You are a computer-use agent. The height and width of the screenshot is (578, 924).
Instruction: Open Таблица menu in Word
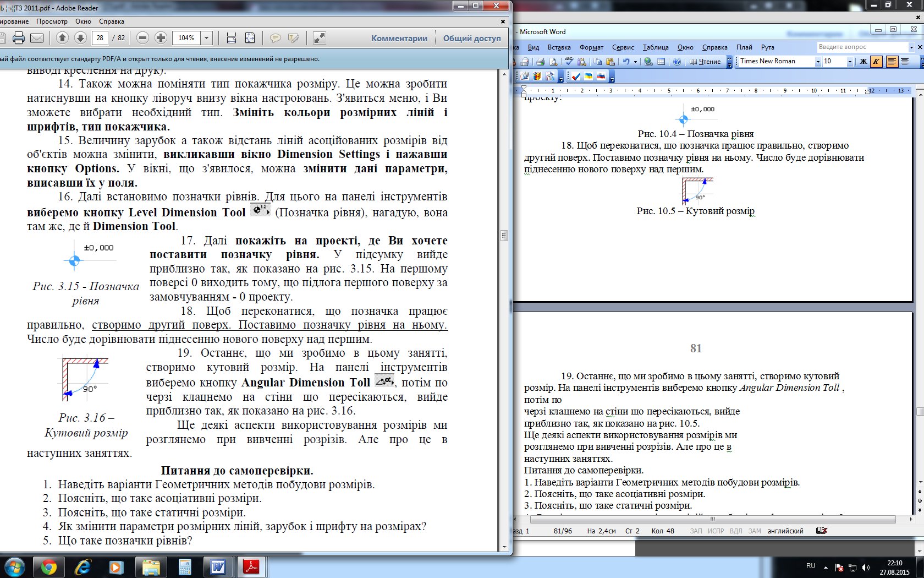click(656, 47)
